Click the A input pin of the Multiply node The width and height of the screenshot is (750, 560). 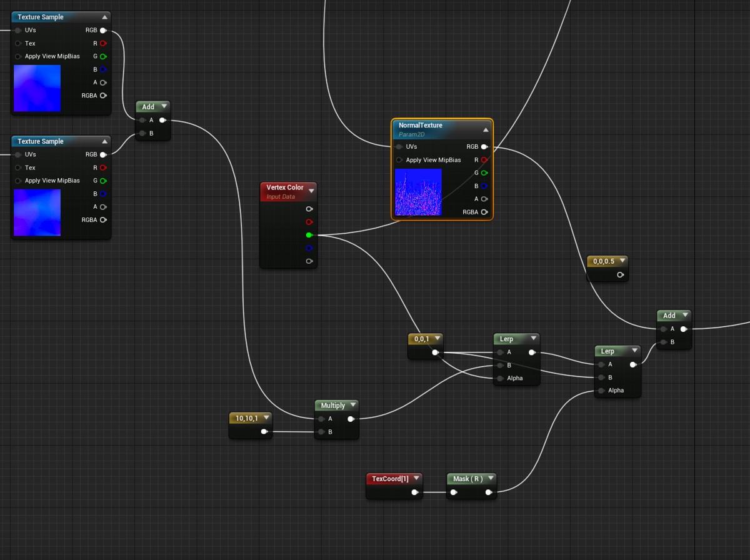coord(321,419)
